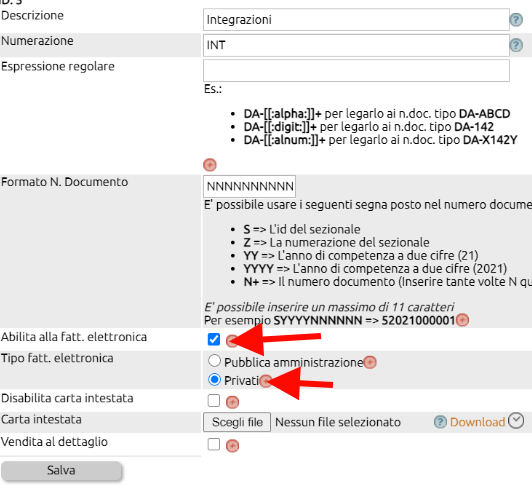Click red plus icon beside Vendita al dettaglio
The image size is (532, 491).
pyautogui.click(x=232, y=446)
